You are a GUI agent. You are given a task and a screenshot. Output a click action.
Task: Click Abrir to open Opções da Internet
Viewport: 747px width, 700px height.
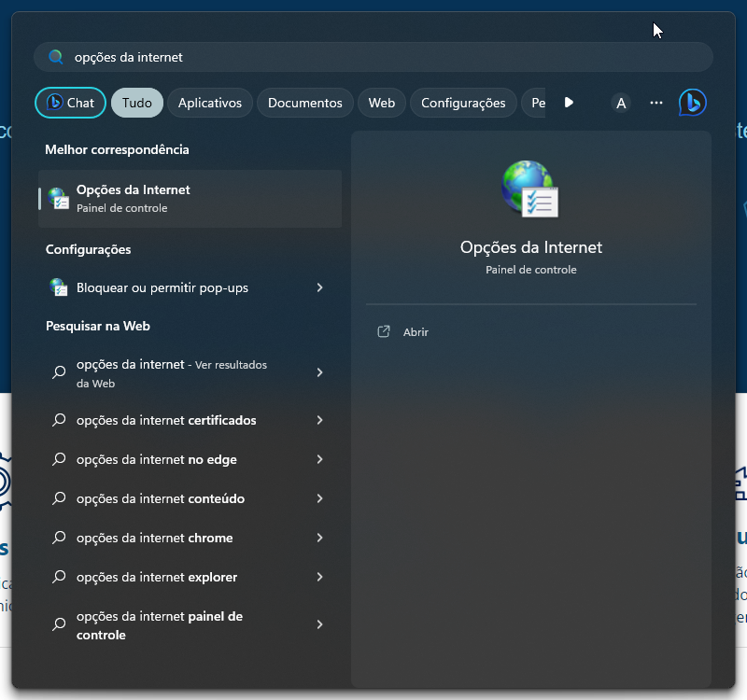click(x=416, y=332)
